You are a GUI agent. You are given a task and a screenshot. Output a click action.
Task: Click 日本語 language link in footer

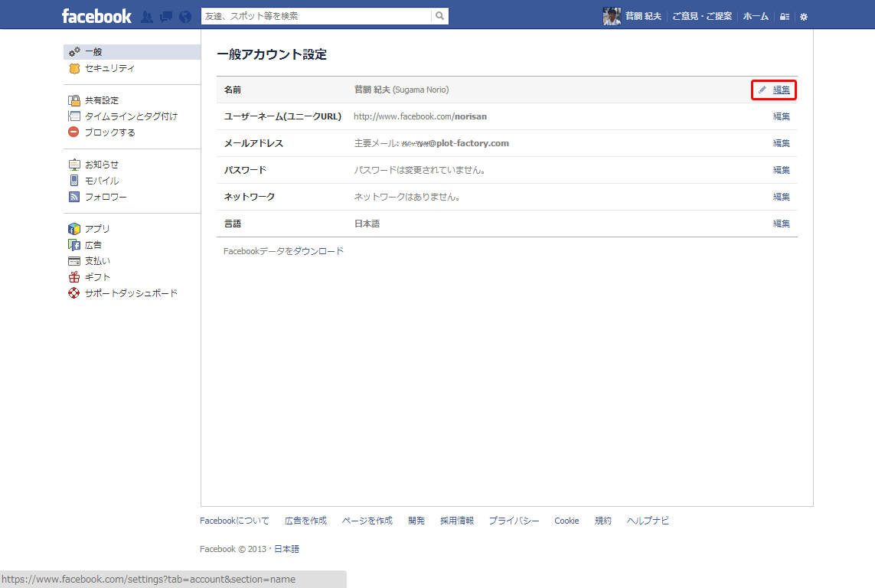pos(286,549)
